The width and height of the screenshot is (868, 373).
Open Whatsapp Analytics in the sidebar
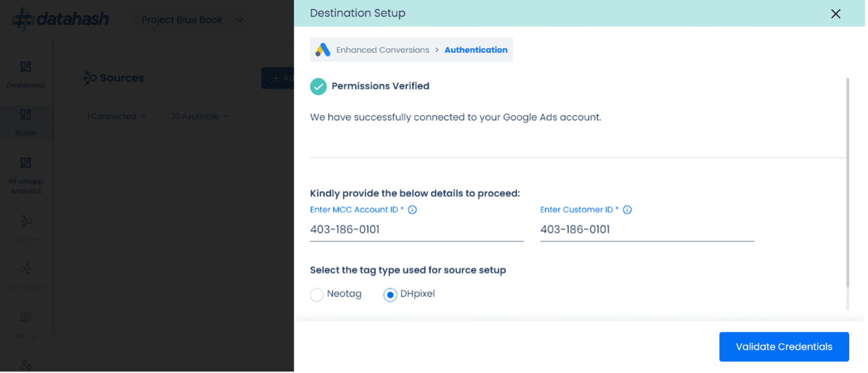pos(26,176)
